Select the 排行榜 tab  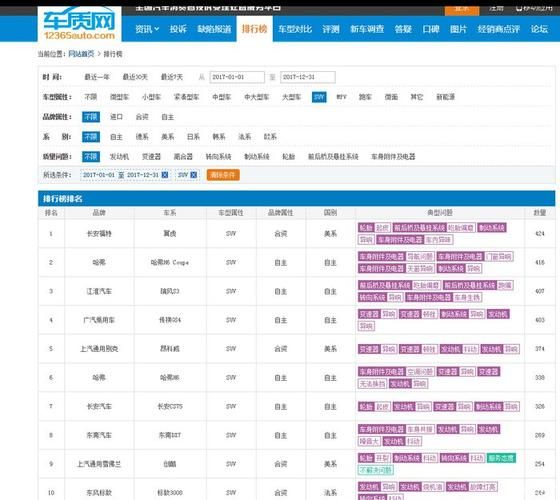click(254, 29)
